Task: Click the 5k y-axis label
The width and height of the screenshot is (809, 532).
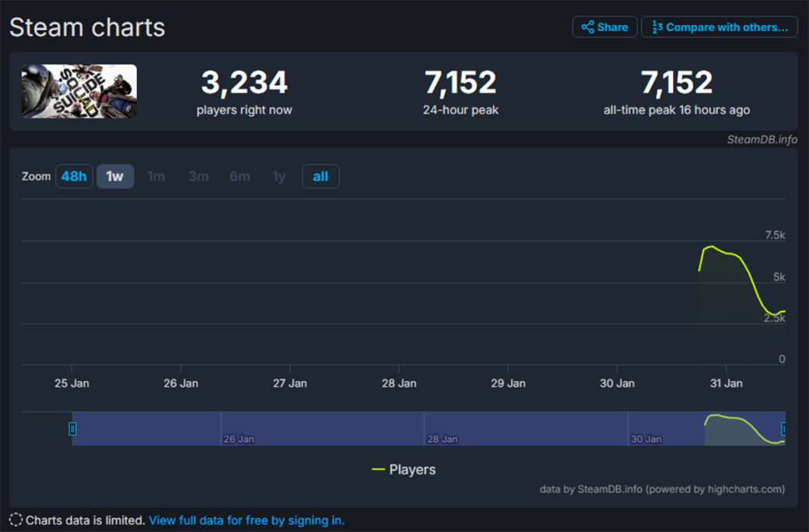Action: [x=779, y=277]
